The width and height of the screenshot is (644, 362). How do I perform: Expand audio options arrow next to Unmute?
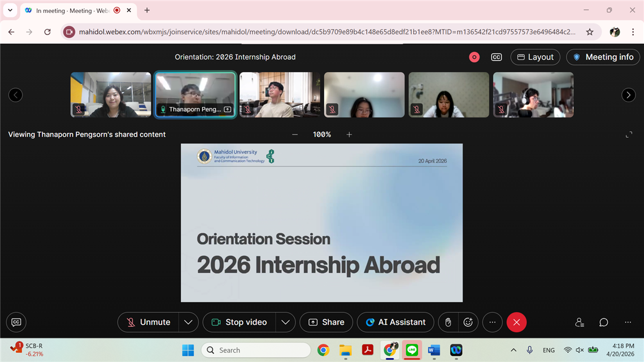click(x=188, y=322)
